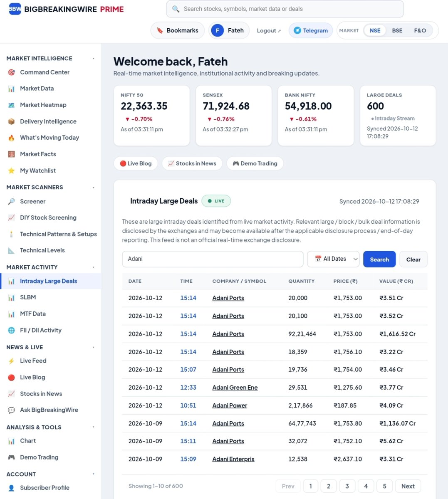This screenshot has height=499, width=448.
Task: Click the 64,77,743 quantity cell
Action: click(302, 423)
